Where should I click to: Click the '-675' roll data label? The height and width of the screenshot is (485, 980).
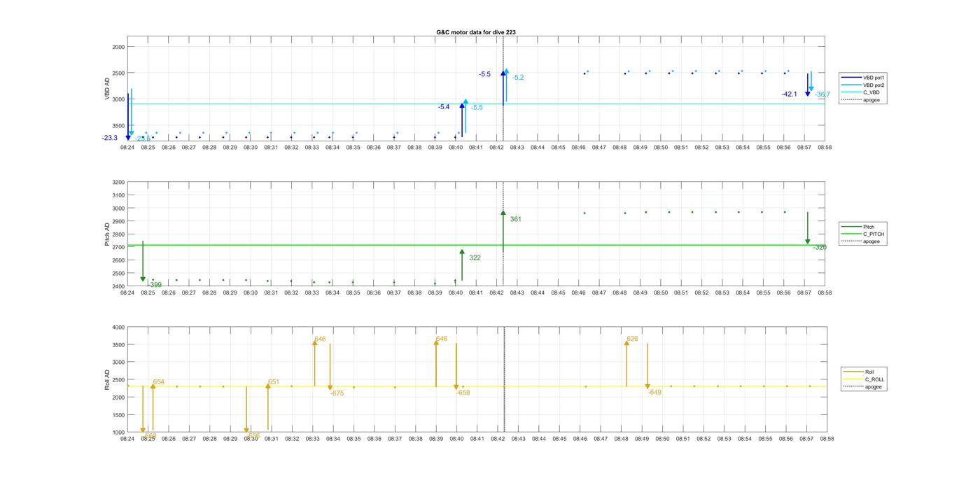point(337,393)
